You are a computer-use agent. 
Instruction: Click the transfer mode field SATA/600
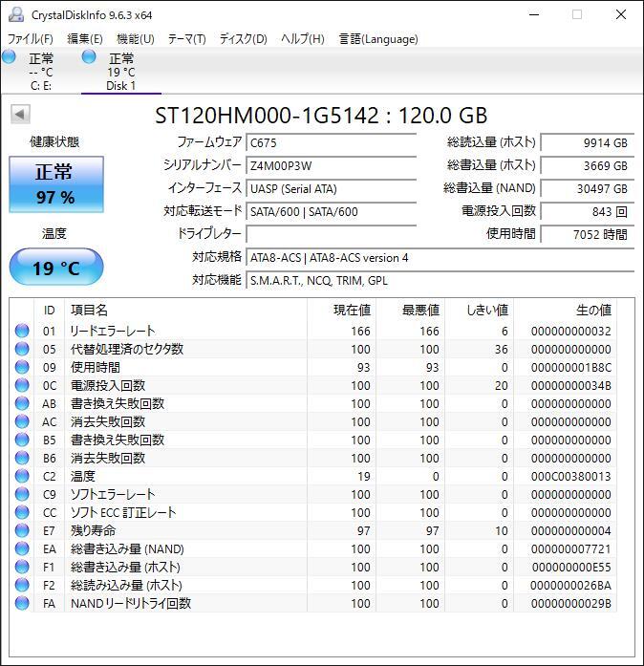(x=331, y=211)
